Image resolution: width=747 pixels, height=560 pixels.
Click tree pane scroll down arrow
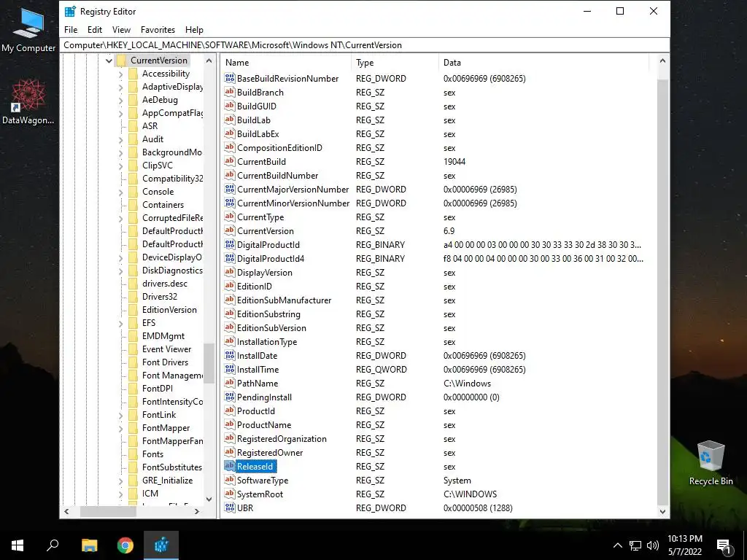(x=209, y=499)
